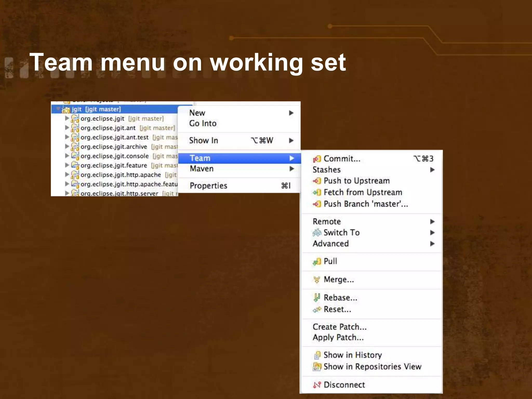Viewport: 532px width, 399px height.
Task: Click the Disconnect icon
Action: (317, 385)
